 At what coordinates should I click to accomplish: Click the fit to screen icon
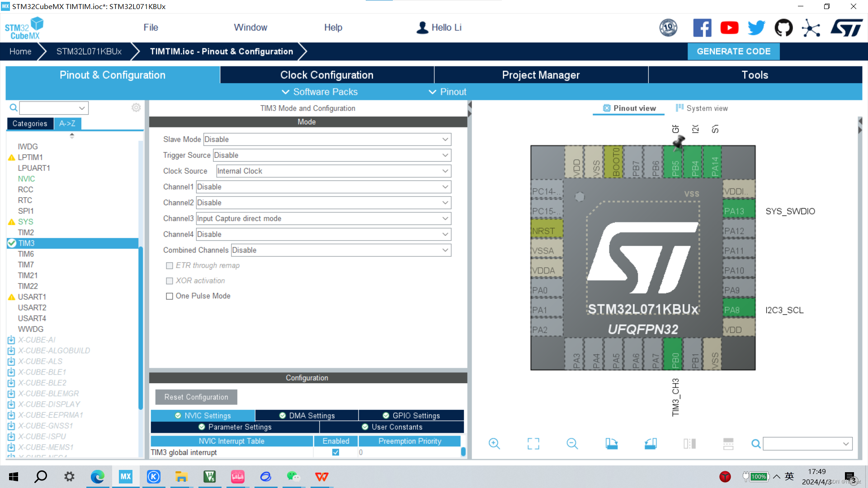click(533, 444)
